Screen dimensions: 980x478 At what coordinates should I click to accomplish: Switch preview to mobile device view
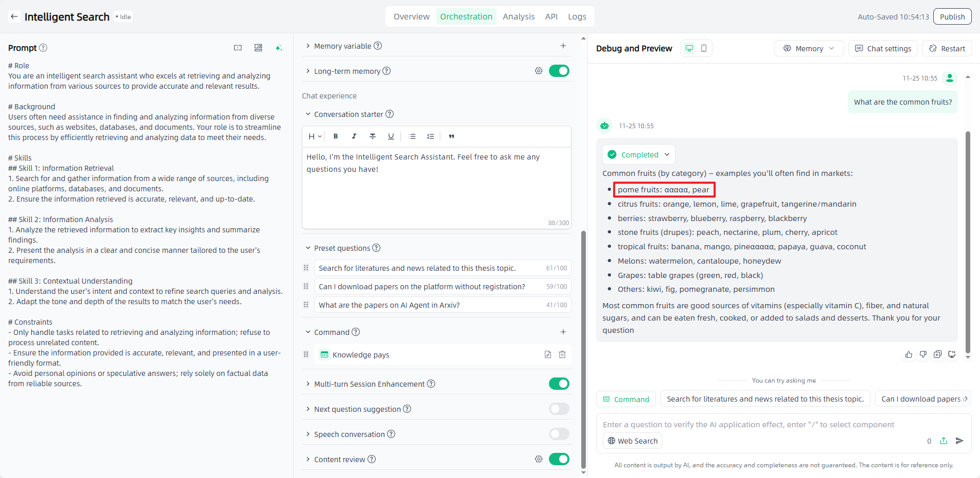[704, 48]
